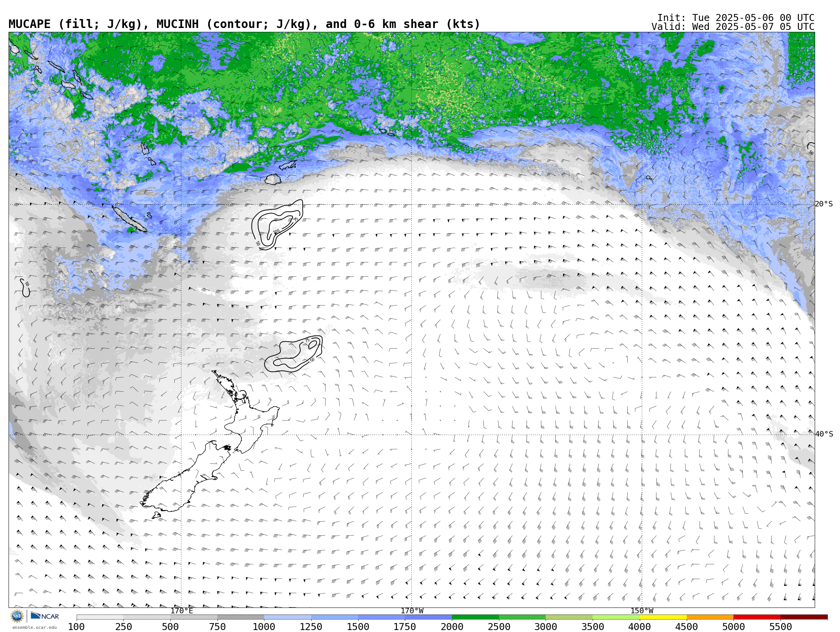Click the colorbar label 5500
The width and height of the screenshot is (840, 632).
pos(780,627)
